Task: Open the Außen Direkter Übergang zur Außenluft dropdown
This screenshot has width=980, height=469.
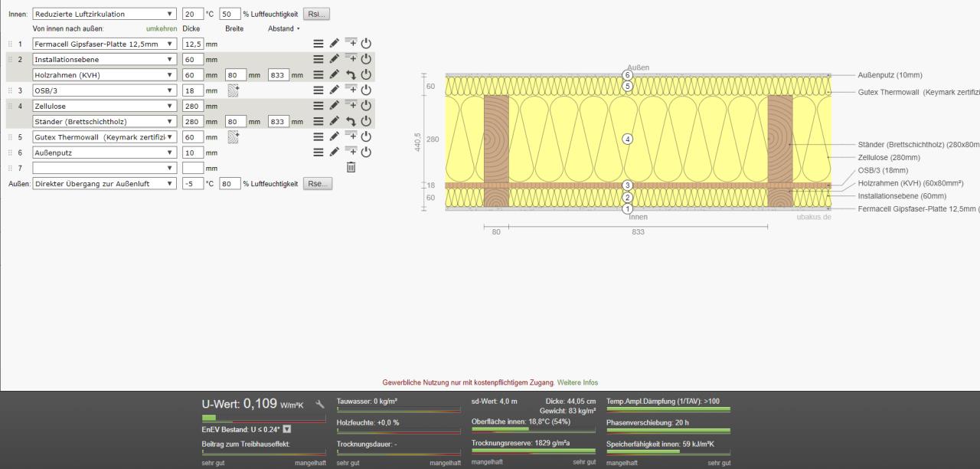Action: [104, 183]
